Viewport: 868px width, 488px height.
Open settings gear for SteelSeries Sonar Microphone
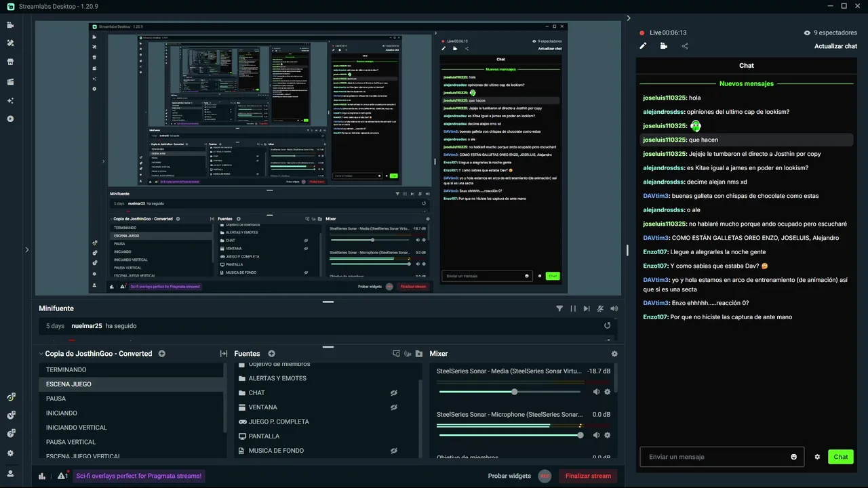607,435
